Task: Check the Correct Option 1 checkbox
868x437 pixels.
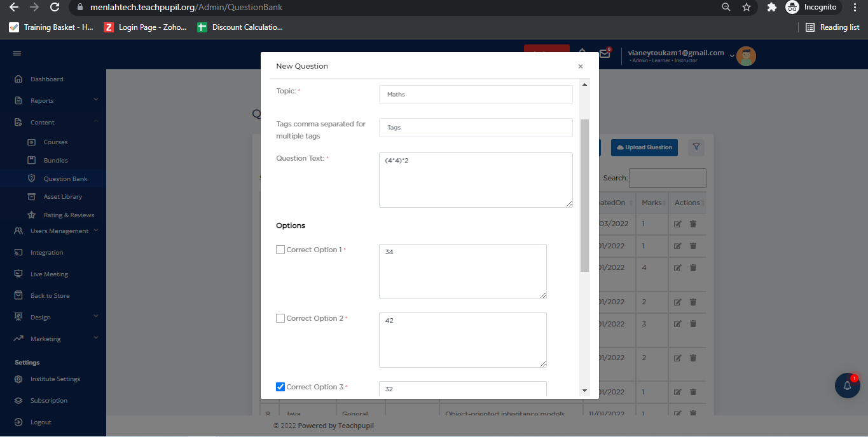Action: [280, 250]
